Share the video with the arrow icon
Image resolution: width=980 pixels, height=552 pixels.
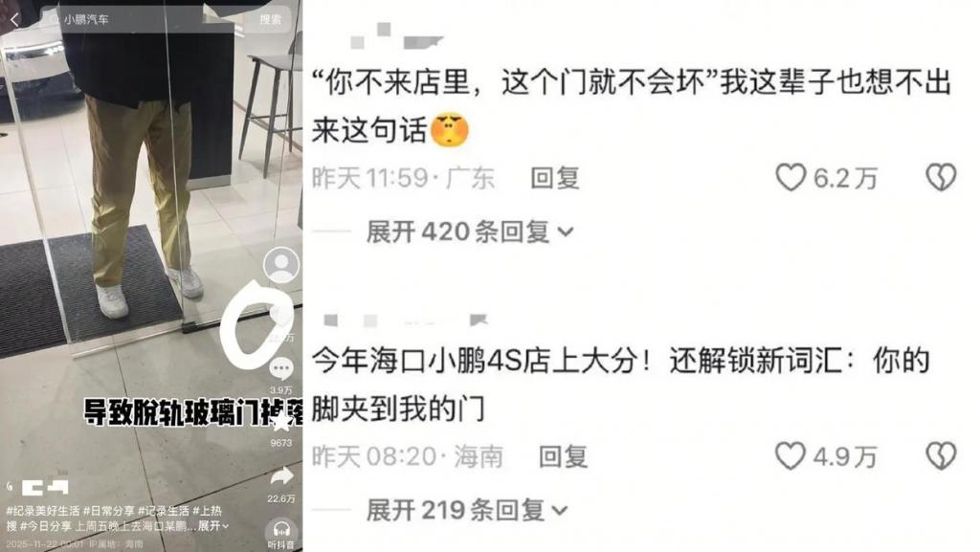[x=281, y=477]
